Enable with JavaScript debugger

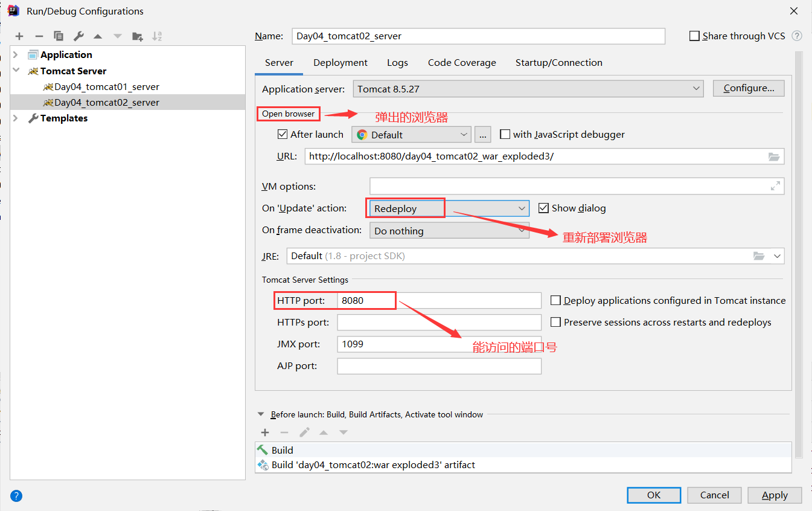point(505,134)
